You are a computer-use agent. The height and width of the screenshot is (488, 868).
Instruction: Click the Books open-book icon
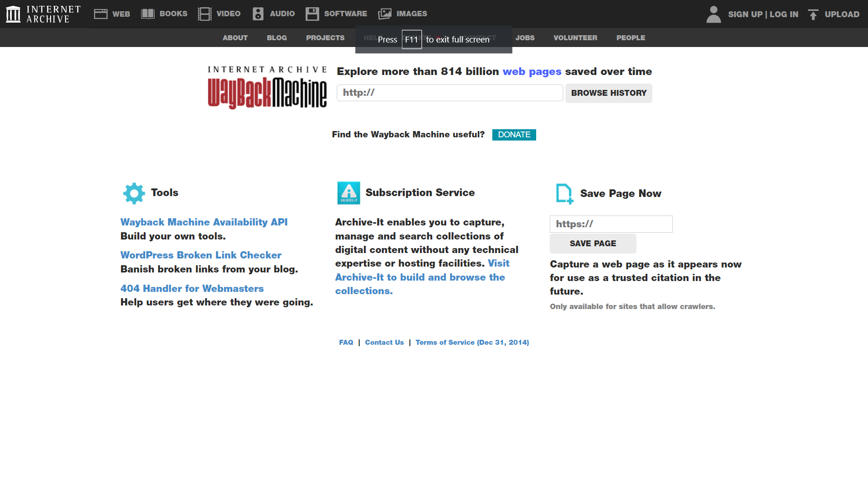[x=148, y=14]
